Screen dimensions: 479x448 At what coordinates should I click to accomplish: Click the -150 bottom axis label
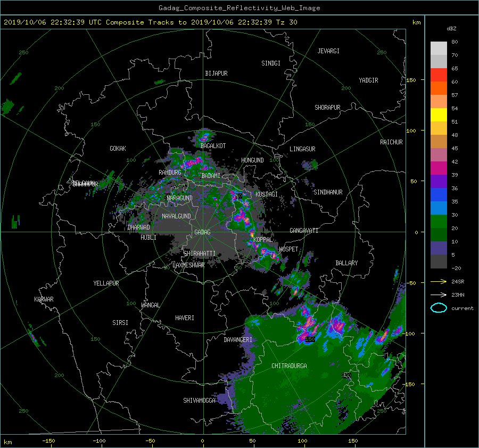[48, 441]
